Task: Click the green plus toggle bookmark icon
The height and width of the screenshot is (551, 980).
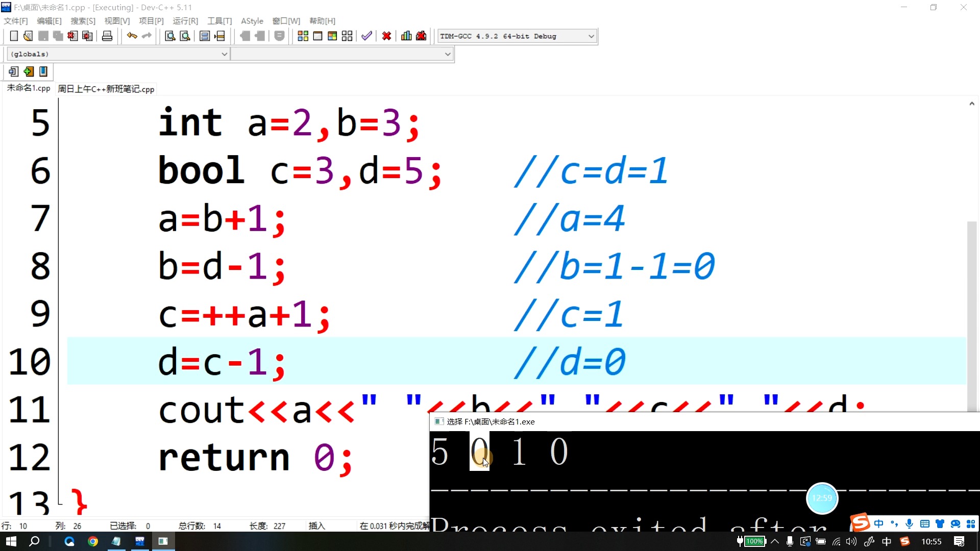Action: pyautogui.click(x=29, y=72)
